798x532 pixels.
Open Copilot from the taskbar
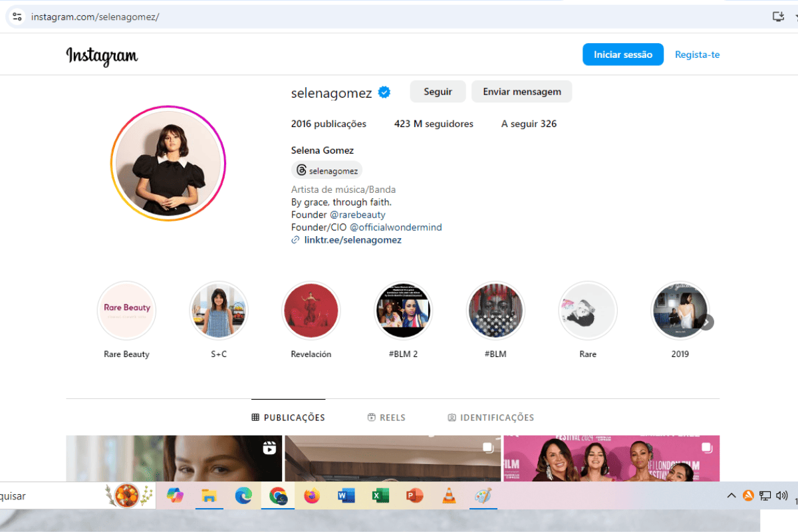pos(175,495)
